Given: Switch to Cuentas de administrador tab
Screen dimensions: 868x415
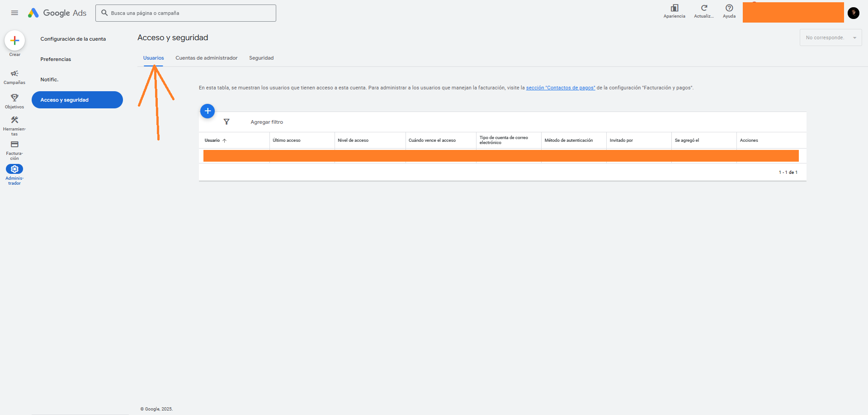Looking at the screenshot, I should pos(206,58).
